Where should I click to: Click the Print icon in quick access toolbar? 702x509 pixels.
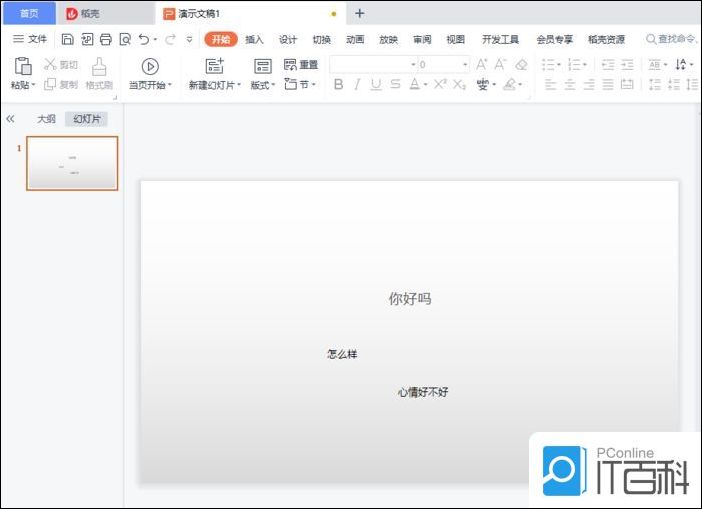(x=105, y=39)
